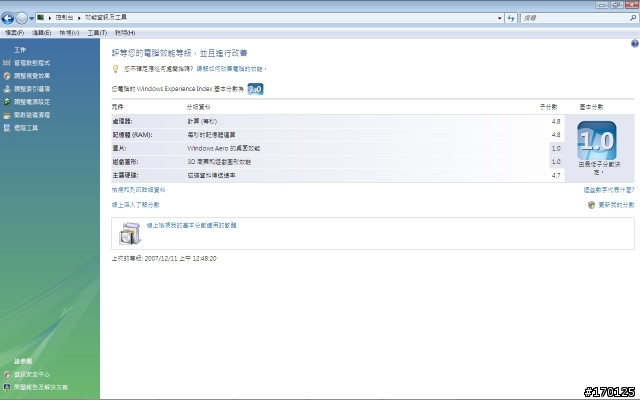This screenshot has width=640, height=400.
Task: Open the 編輯(E) menu
Action: [42, 33]
